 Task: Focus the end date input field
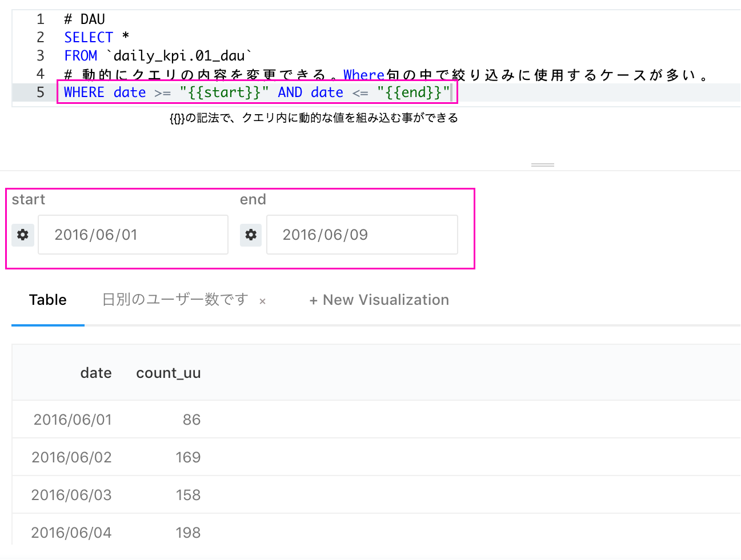[x=362, y=235]
